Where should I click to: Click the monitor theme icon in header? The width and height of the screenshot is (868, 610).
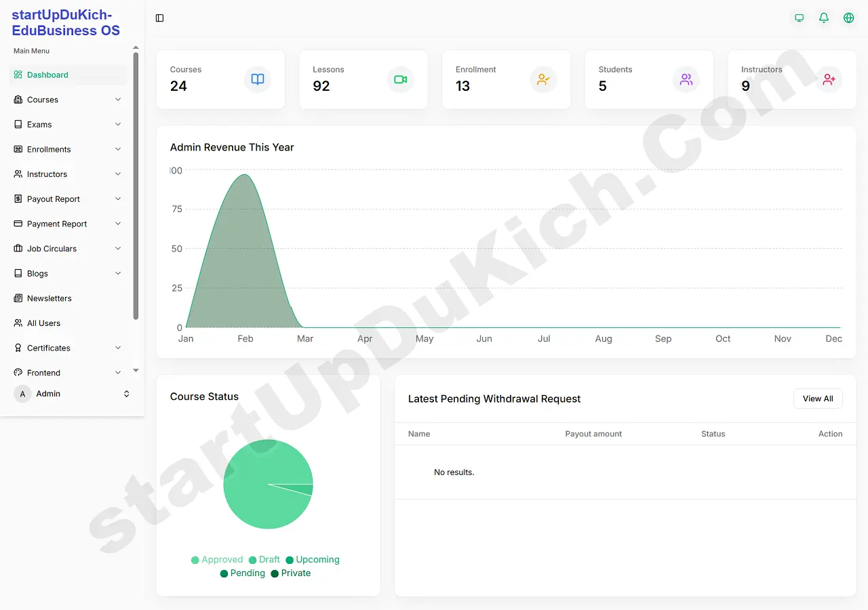tap(799, 18)
